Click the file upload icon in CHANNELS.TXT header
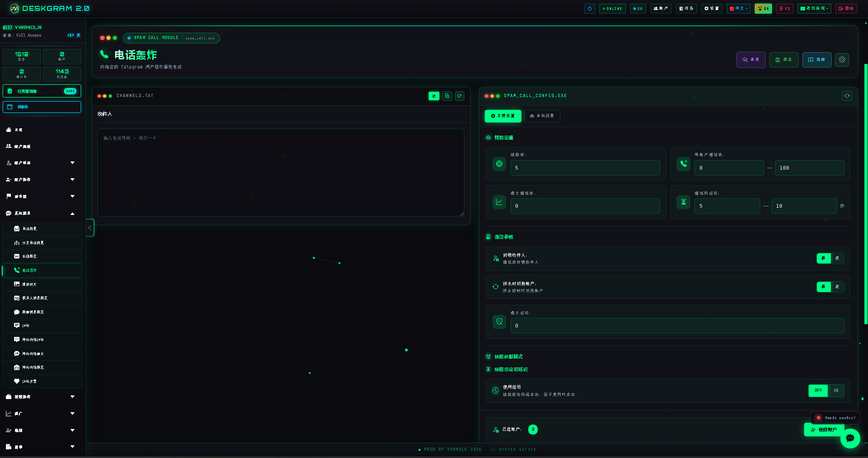The height and width of the screenshot is (458, 868). point(447,96)
